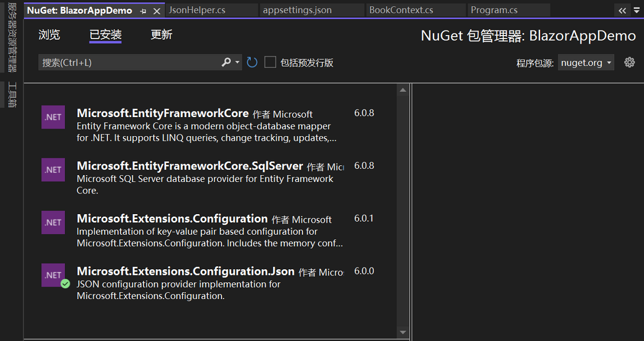644x341 pixels.
Task: Open package source settings gear
Action: (630, 63)
